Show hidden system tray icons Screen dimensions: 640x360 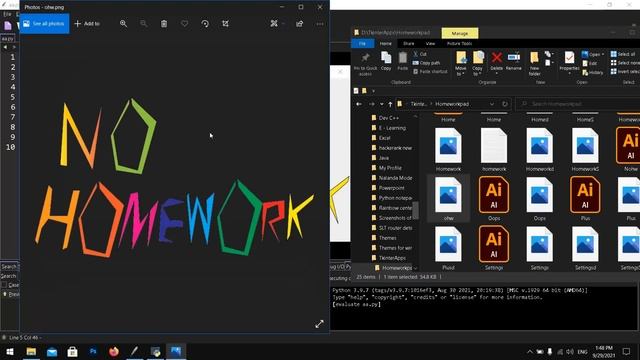(529, 351)
